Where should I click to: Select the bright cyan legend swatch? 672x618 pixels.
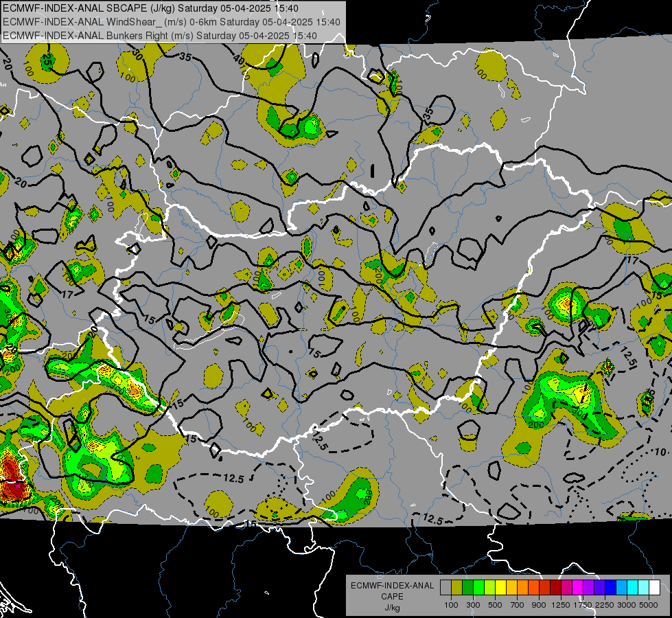pos(633,588)
